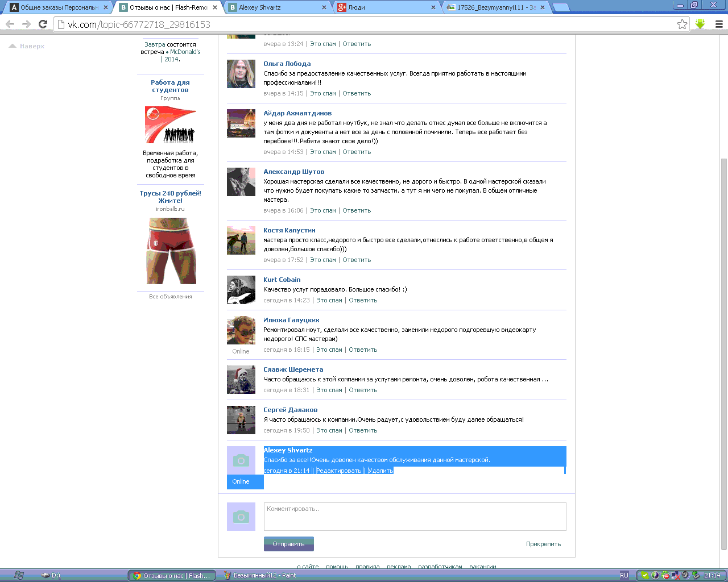Image resolution: width=728 pixels, height=582 pixels.
Task: Reply to Ольга Лобода's comment
Action: pyautogui.click(x=357, y=93)
